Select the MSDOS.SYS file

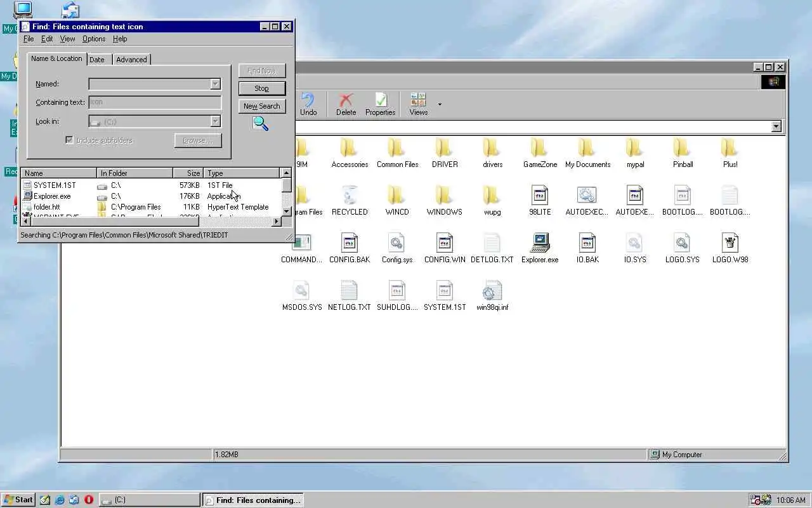pyautogui.click(x=302, y=297)
